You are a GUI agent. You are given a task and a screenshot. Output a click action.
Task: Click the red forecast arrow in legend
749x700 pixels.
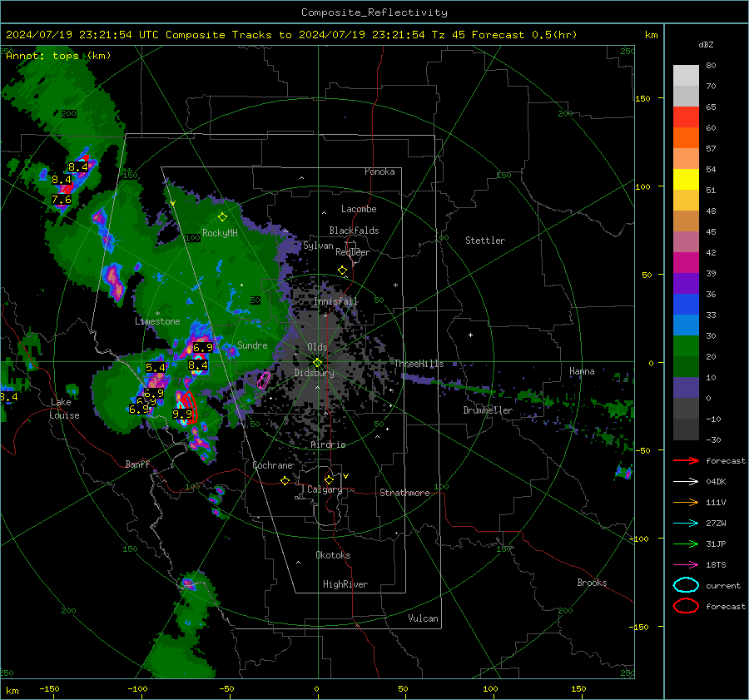pyautogui.click(x=686, y=460)
